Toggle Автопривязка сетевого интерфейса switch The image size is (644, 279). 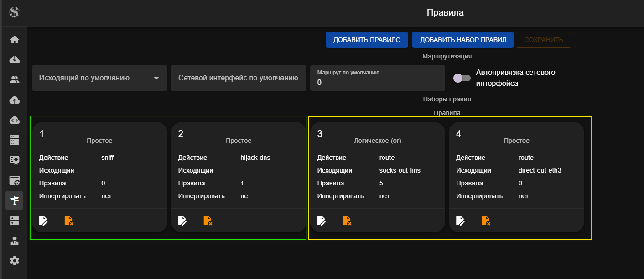pos(462,78)
